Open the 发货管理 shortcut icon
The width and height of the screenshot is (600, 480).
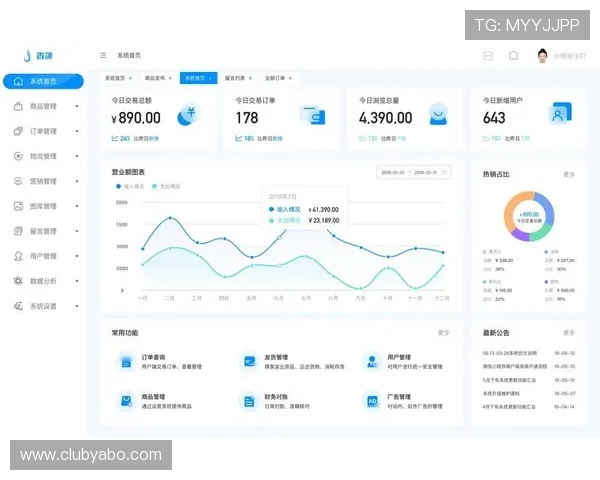point(248,361)
